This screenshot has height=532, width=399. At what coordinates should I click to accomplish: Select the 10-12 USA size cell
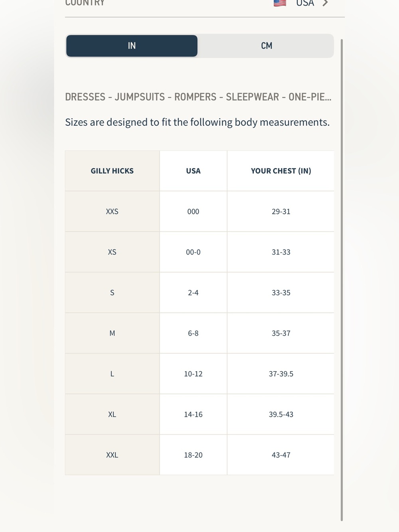point(193,374)
